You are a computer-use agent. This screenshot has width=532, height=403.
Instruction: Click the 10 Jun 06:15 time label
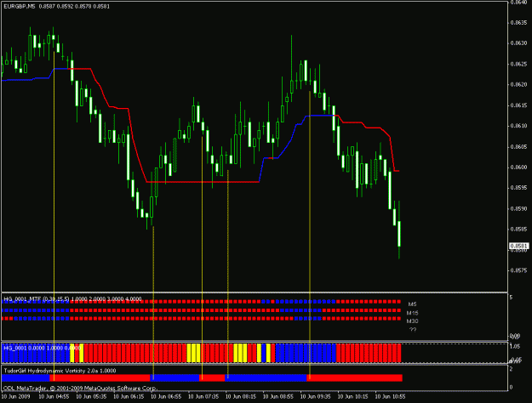point(129,396)
